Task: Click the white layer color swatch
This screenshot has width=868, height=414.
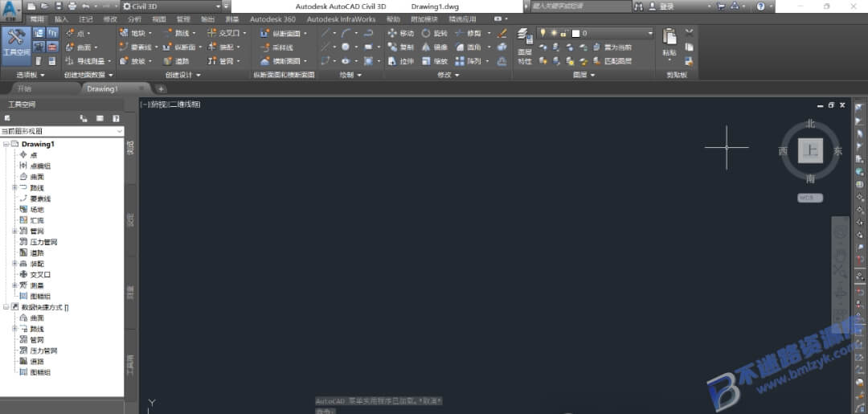Action: (x=575, y=33)
